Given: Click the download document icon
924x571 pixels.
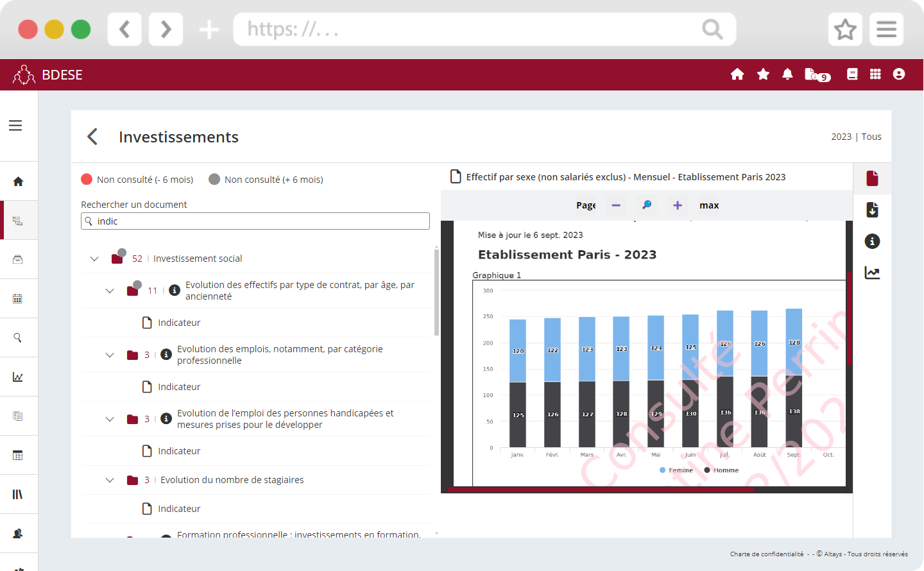Looking at the screenshot, I should tap(872, 210).
